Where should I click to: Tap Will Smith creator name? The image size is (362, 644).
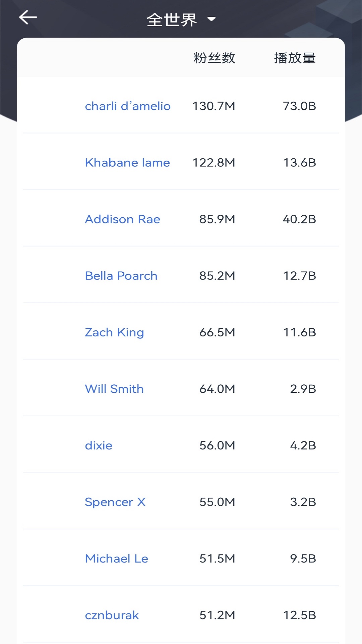114,389
